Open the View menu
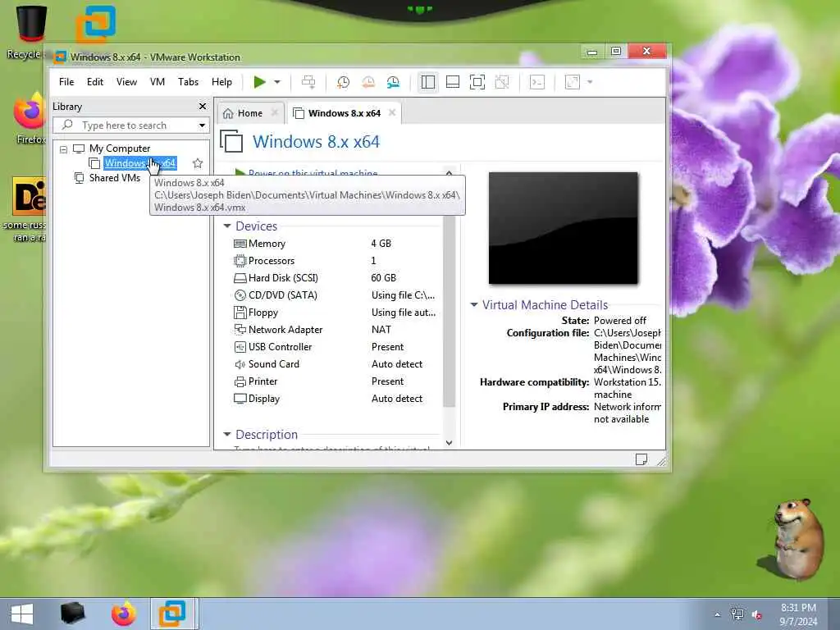840x630 pixels. pyautogui.click(x=126, y=82)
